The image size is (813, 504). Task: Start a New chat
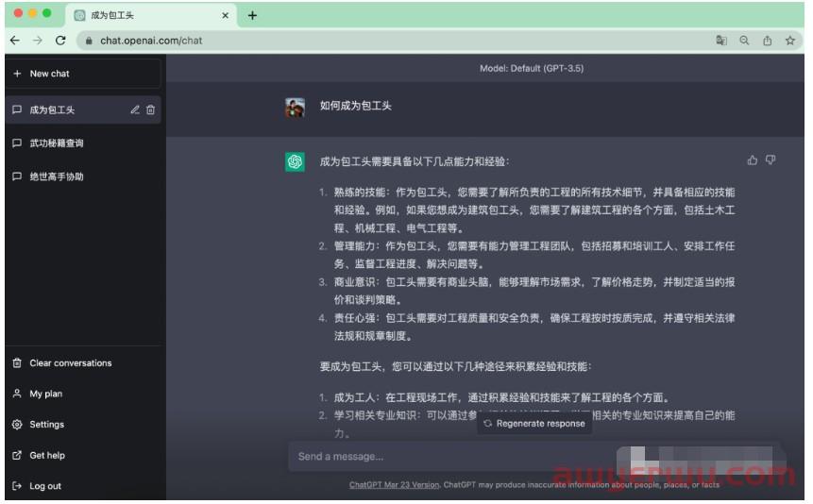click(83, 74)
